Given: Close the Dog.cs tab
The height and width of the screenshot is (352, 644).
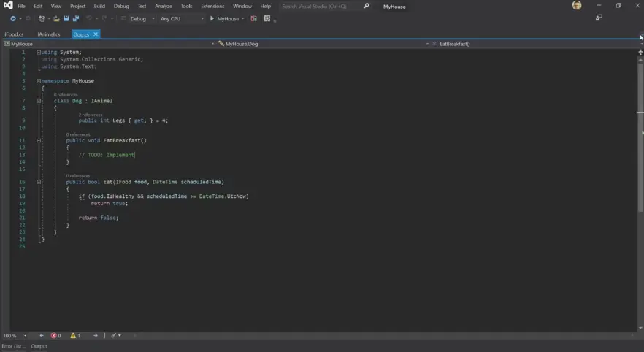Looking at the screenshot, I should click(96, 34).
